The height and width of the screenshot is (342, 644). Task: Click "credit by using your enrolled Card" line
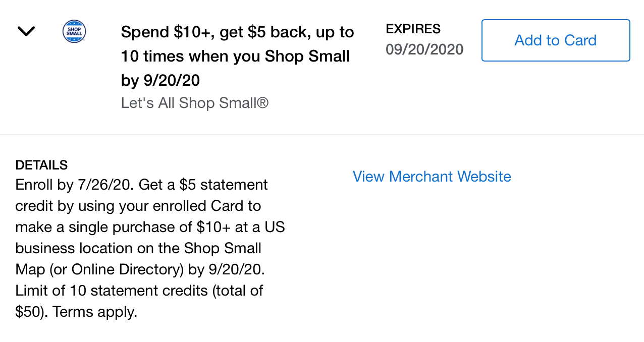pos(138,206)
